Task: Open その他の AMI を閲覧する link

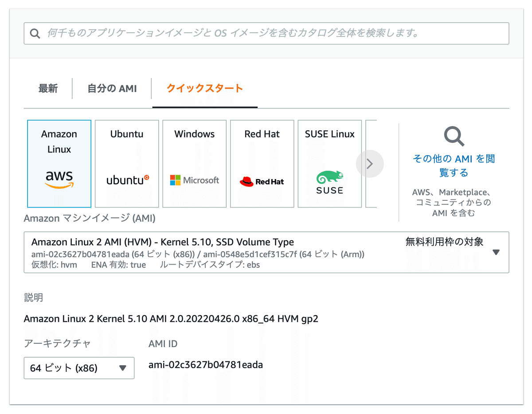Action: click(454, 165)
